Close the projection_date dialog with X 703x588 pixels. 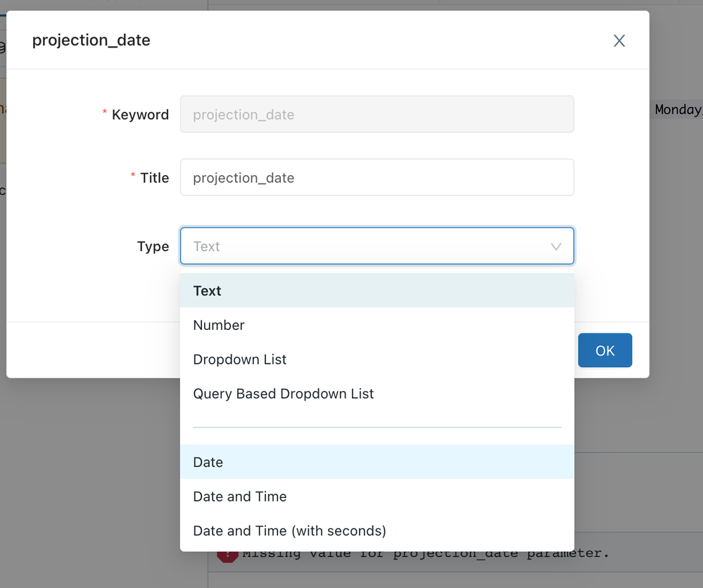coord(619,41)
